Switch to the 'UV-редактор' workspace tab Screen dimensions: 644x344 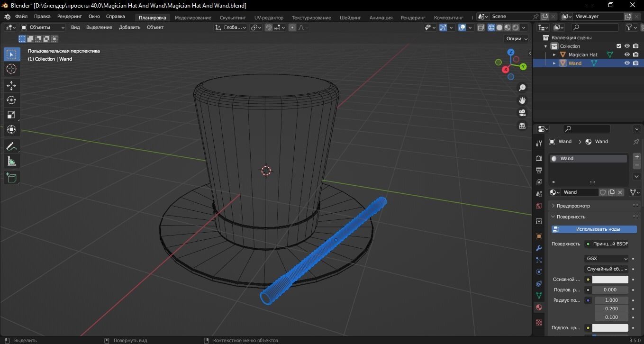269,18
